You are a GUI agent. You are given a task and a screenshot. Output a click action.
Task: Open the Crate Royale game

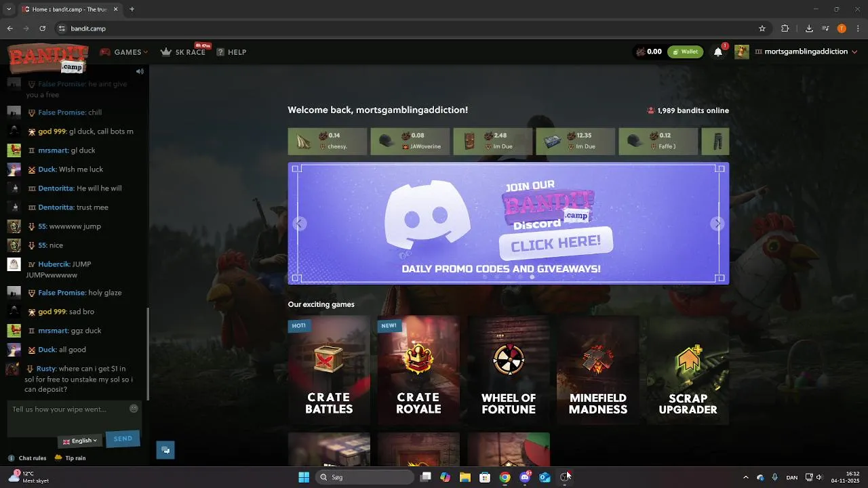[418, 369]
